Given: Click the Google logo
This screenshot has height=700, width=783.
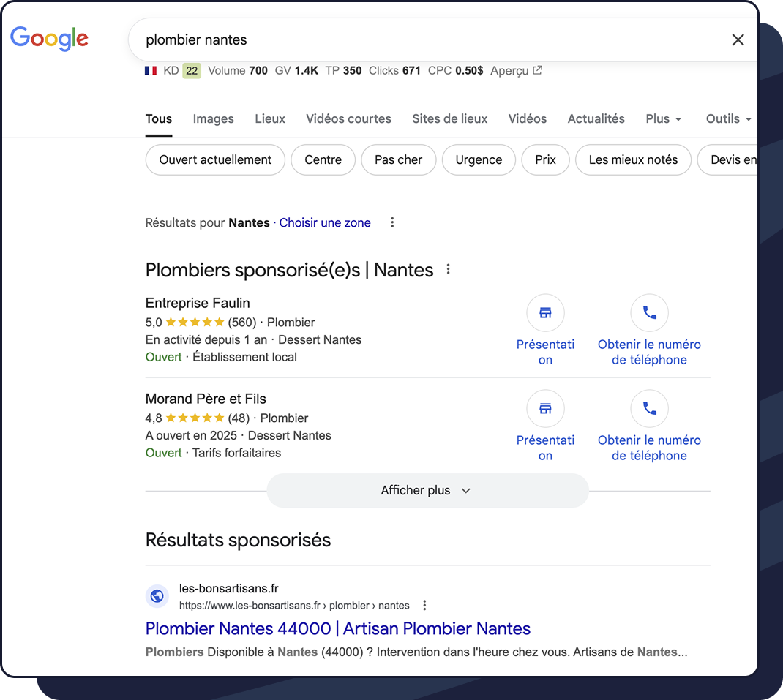Looking at the screenshot, I should pos(49,39).
